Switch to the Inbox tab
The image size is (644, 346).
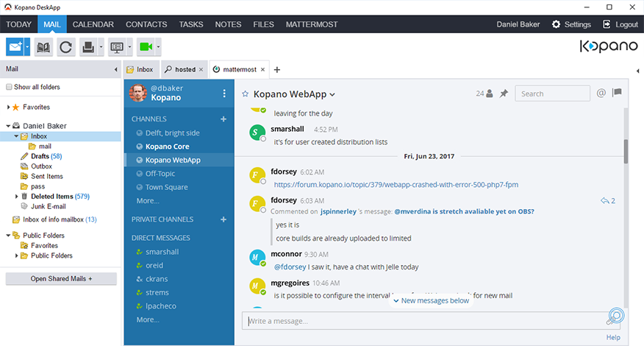[140, 69]
